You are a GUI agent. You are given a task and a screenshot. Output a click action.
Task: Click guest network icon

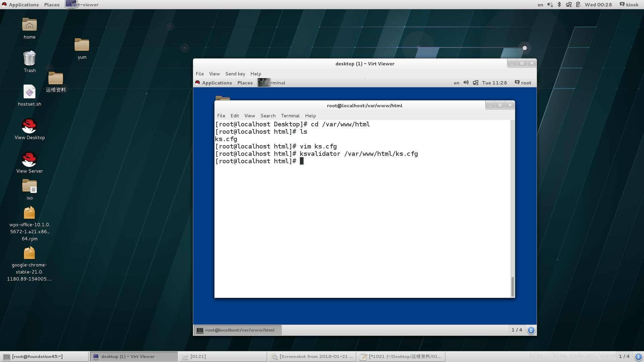pyautogui.click(x=476, y=83)
